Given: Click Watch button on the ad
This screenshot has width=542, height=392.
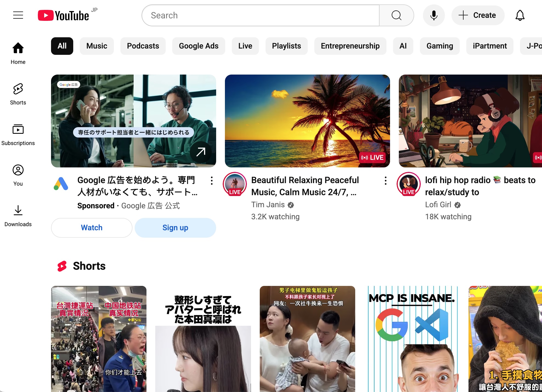Looking at the screenshot, I should tap(92, 228).
